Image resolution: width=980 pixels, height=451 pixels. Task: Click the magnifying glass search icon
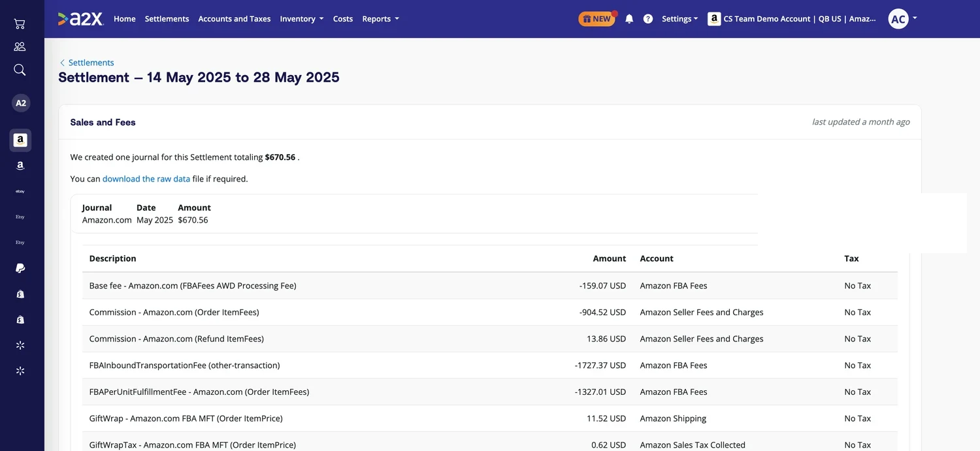coord(20,70)
